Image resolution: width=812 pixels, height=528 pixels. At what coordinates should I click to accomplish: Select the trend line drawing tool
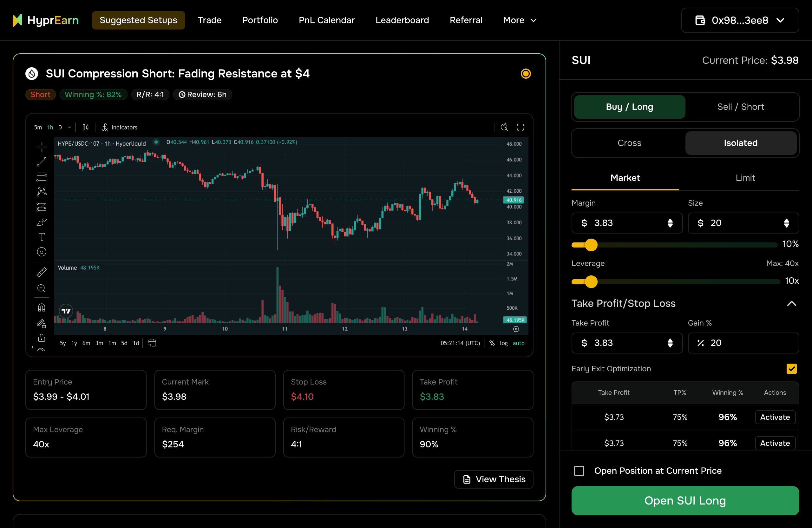point(42,162)
